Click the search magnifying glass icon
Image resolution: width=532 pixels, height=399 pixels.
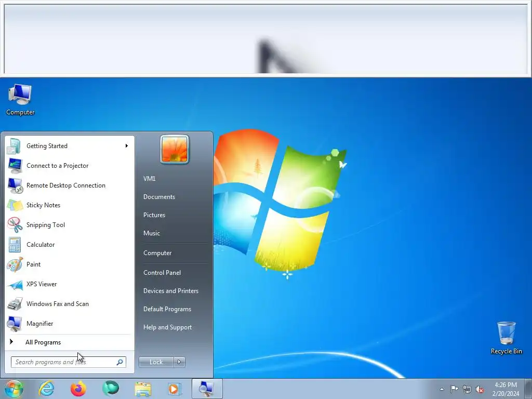(x=120, y=362)
